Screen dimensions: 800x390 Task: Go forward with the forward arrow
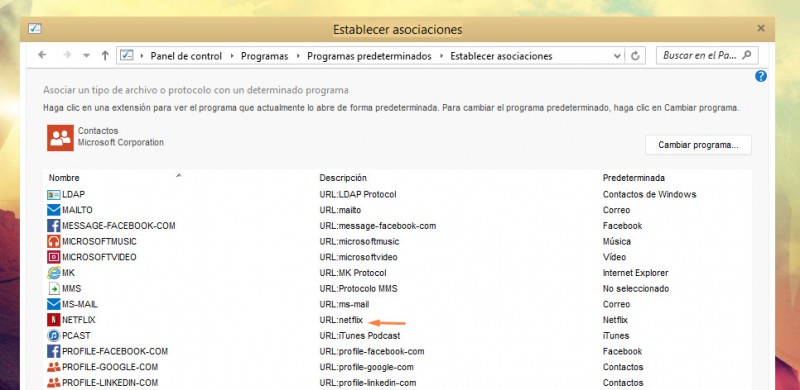tap(67, 55)
